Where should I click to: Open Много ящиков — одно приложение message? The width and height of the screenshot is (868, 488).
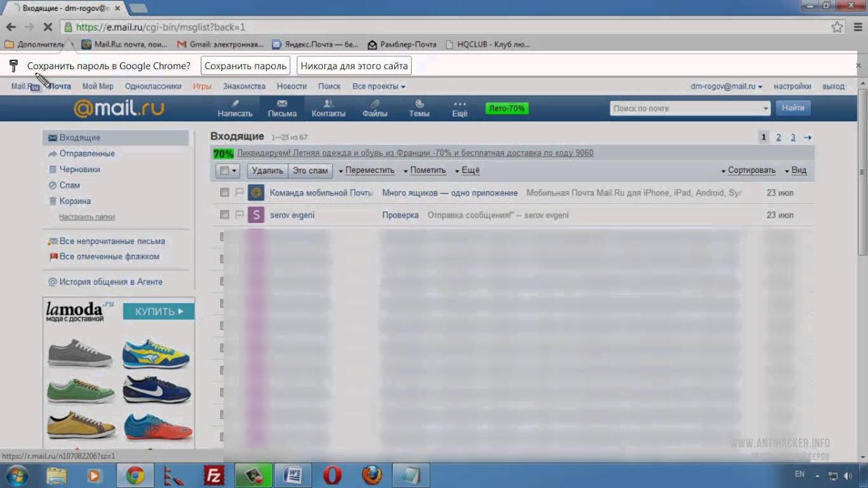(450, 193)
